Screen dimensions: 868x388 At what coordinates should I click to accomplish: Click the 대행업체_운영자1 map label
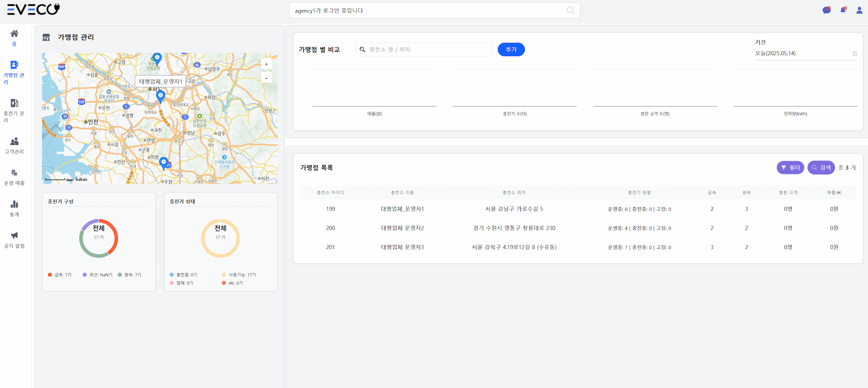point(160,81)
